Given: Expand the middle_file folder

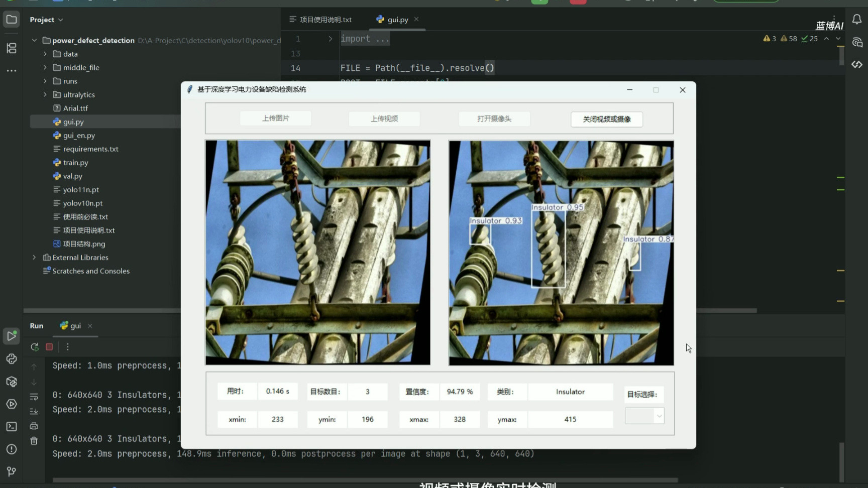Looking at the screenshot, I should coord(45,67).
